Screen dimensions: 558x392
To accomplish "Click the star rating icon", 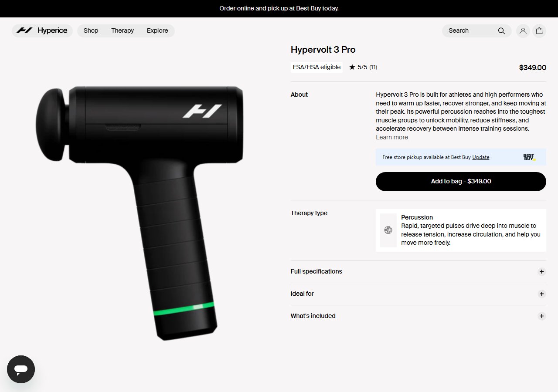I will tap(352, 67).
